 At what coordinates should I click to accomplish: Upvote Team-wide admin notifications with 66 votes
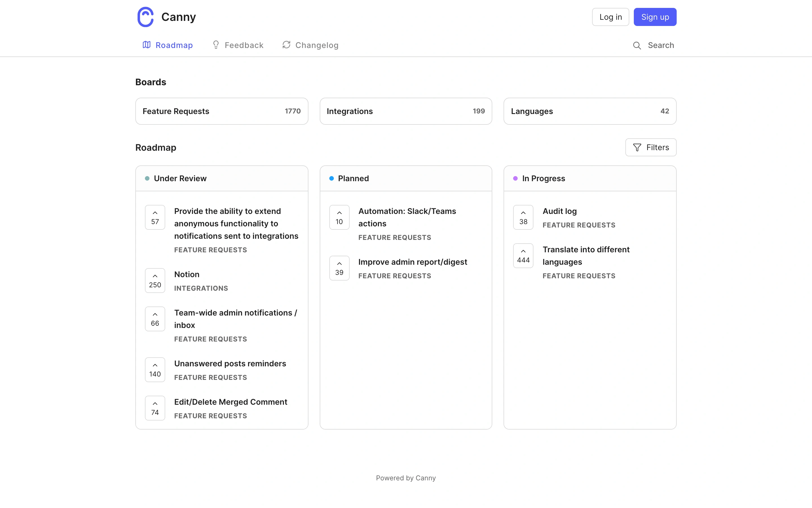[155, 319]
